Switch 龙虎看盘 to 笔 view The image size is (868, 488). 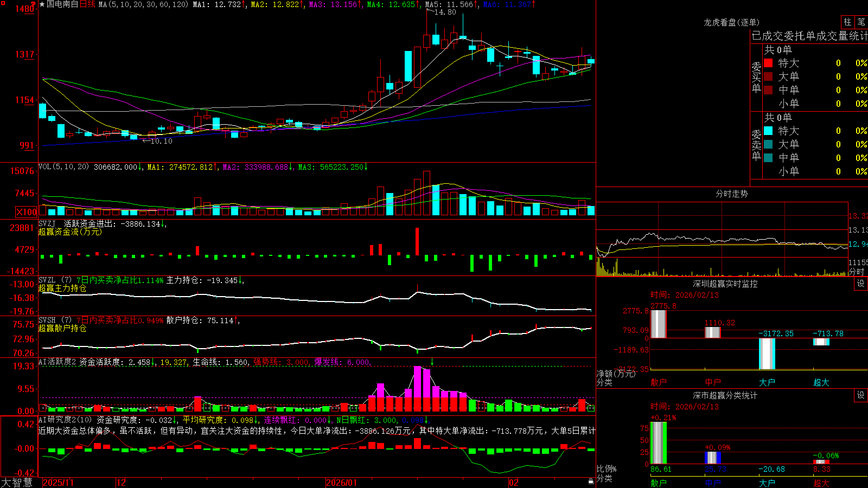[861, 22]
